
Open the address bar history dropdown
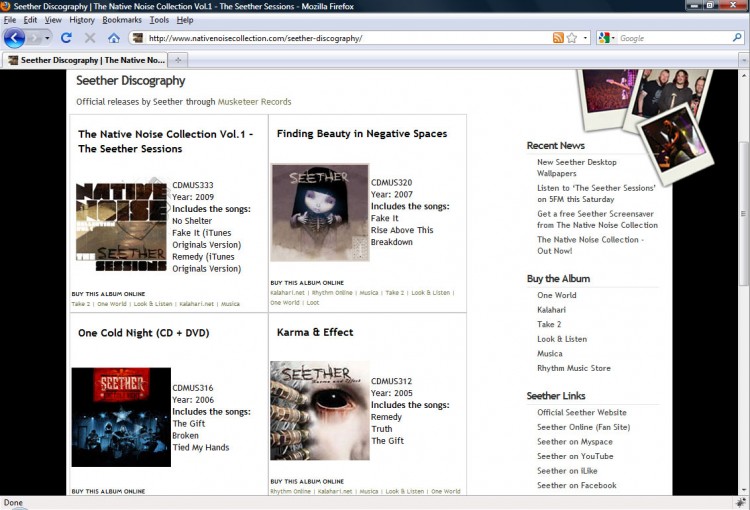pyautogui.click(x=585, y=38)
